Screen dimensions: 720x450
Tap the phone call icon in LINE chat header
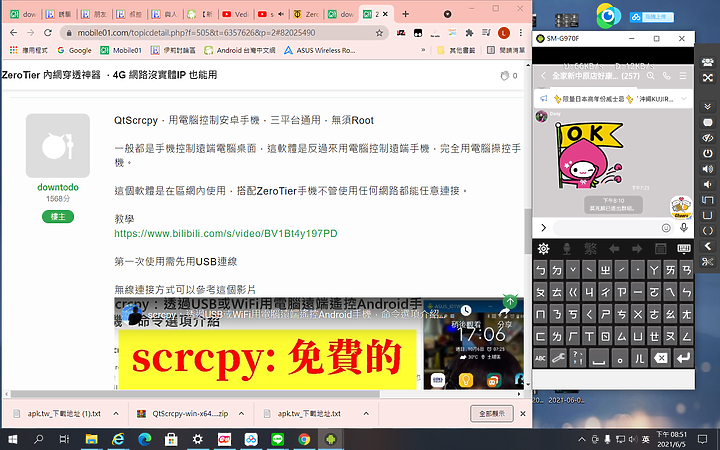pos(667,76)
